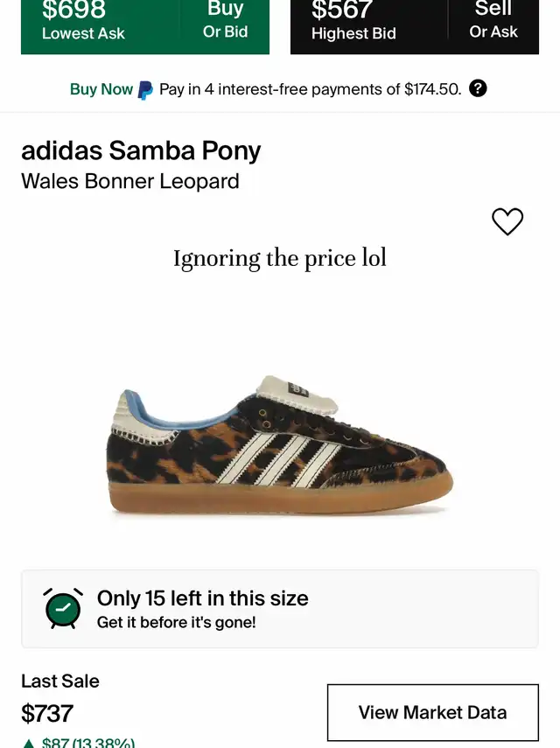The image size is (560, 748).
Task: Click the green price-up arrow
Action: 29,744
